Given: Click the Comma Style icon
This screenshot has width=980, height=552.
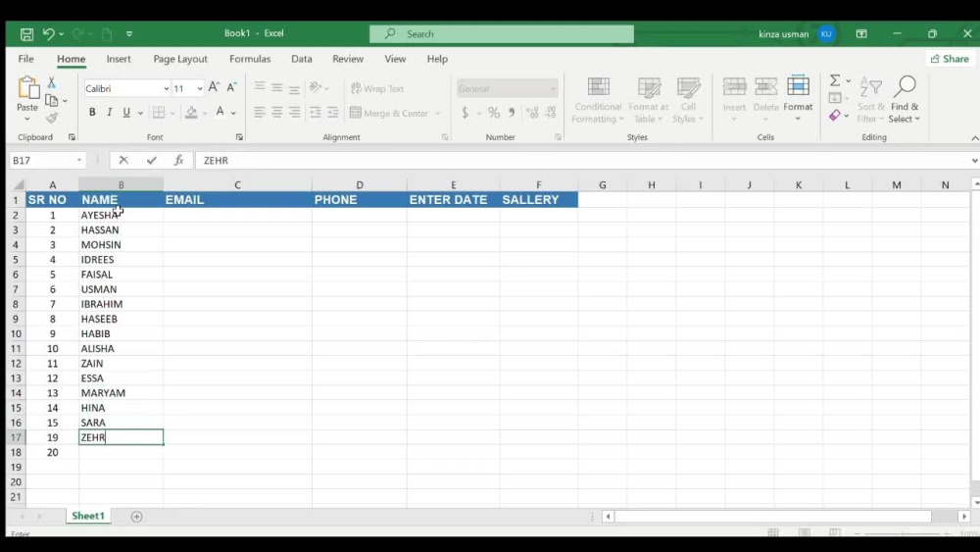Looking at the screenshot, I should pos(512,113).
